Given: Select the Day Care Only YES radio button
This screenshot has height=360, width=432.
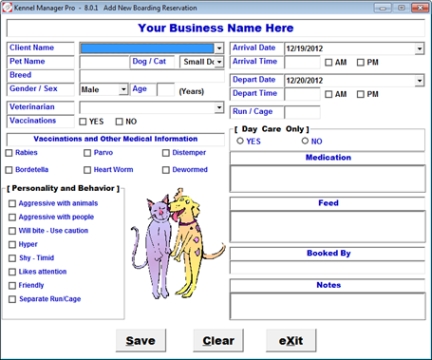Looking at the screenshot, I should pyautogui.click(x=240, y=141).
